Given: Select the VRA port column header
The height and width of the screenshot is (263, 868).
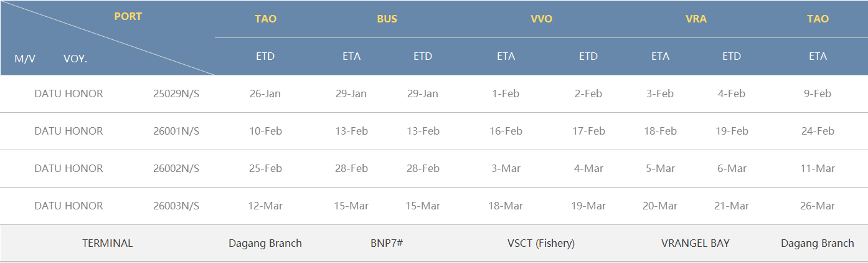Looking at the screenshot, I should (x=696, y=19).
